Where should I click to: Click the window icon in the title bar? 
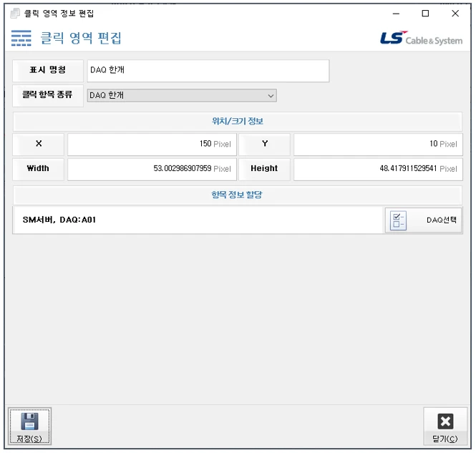pyautogui.click(x=15, y=14)
